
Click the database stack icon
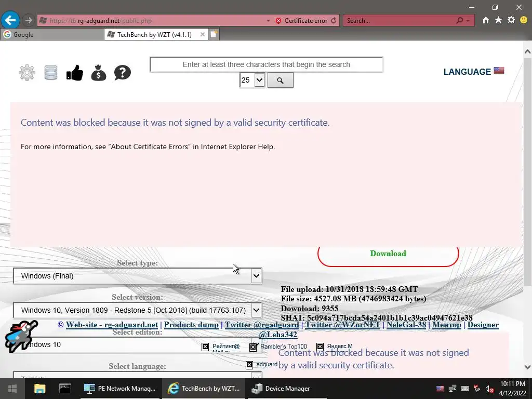pyautogui.click(x=51, y=72)
